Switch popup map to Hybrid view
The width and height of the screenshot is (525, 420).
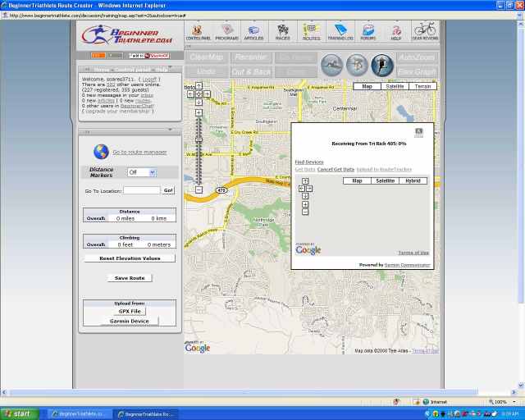click(413, 180)
